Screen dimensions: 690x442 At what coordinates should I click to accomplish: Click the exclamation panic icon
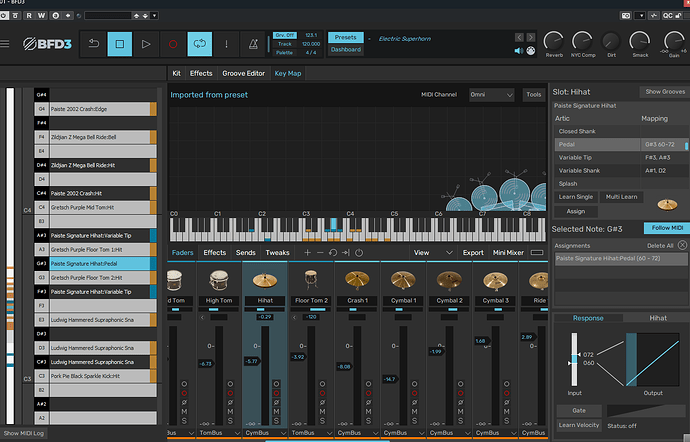(x=226, y=44)
